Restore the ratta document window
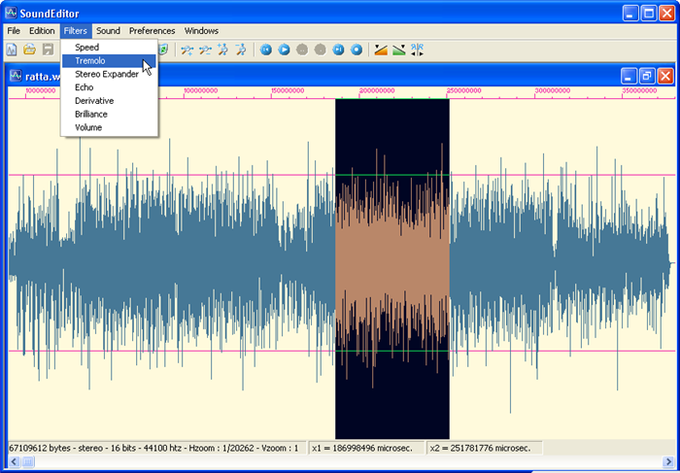The image size is (680, 473). click(647, 76)
